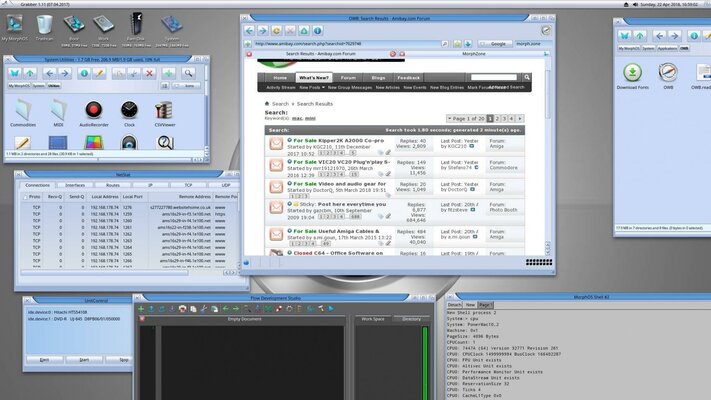The image size is (711, 400).
Task: Click the Start button in UnitControl
Action: pyautogui.click(x=84, y=360)
